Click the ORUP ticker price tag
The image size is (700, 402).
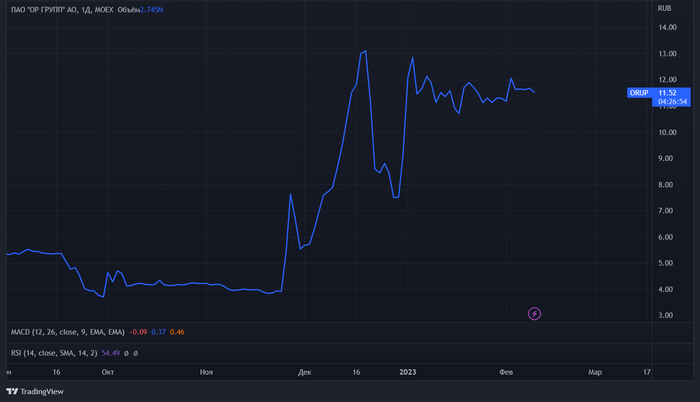pyautogui.click(x=638, y=93)
